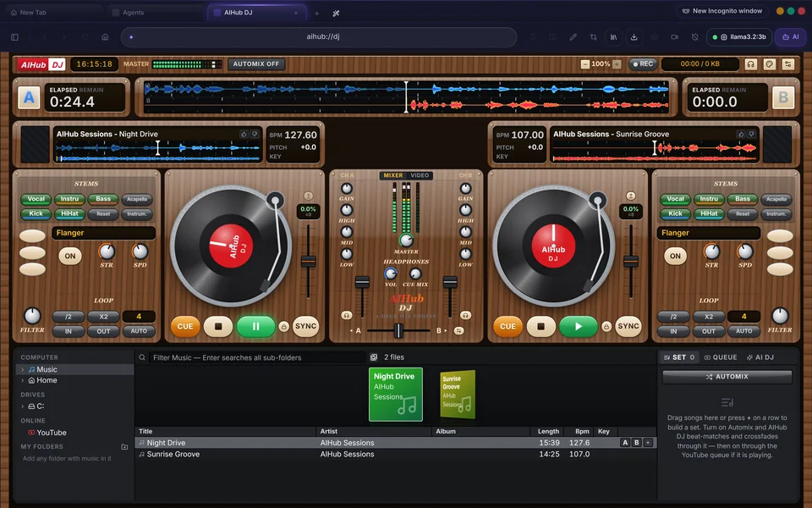The image size is (812, 508).
Task: Click the AUTOMIX button in set panel
Action: tap(727, 377)
